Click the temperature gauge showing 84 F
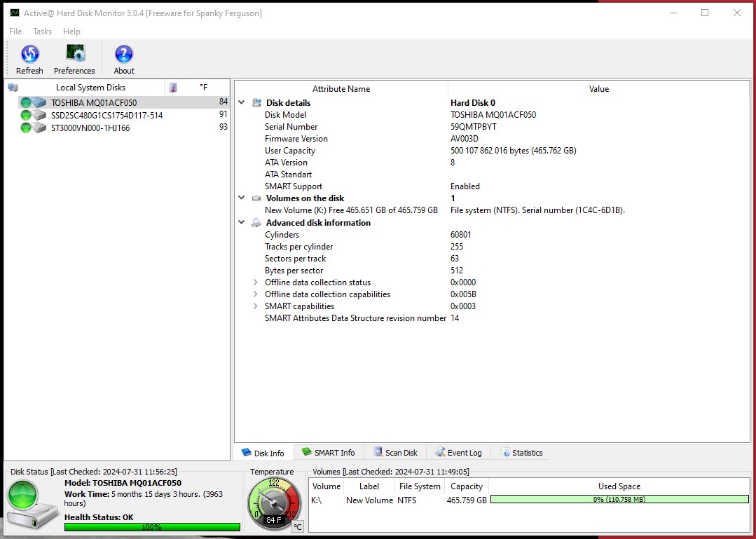Viewport: 756px width, 539px height. tap(273, 503)
